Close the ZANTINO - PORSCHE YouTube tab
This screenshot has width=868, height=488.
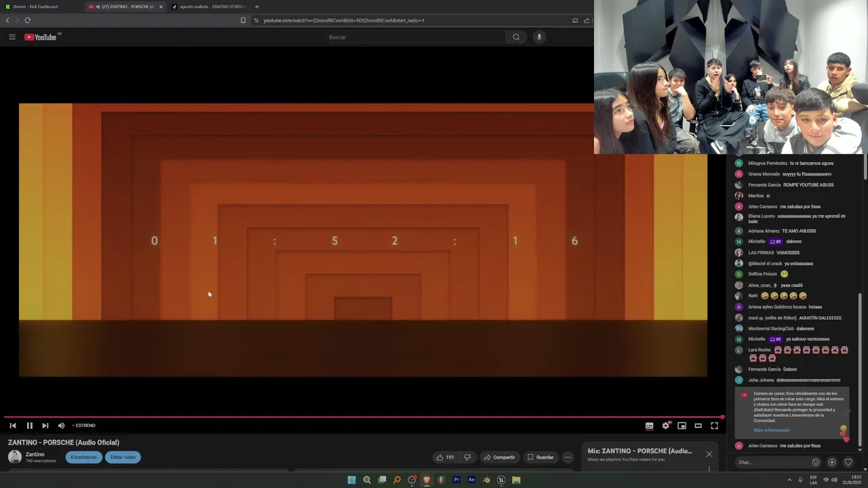coord(161,7)
